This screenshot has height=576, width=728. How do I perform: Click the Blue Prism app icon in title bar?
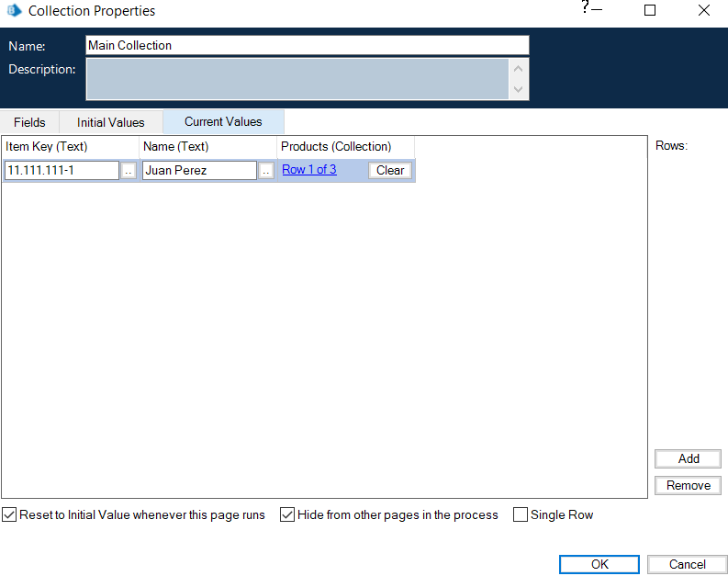coord(15,10)
